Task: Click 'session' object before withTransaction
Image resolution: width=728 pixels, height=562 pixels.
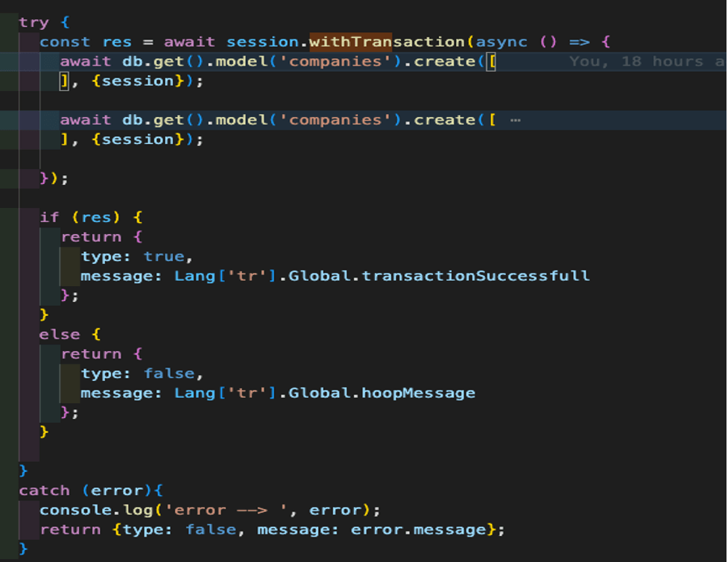Action: [x=262, y=42]
